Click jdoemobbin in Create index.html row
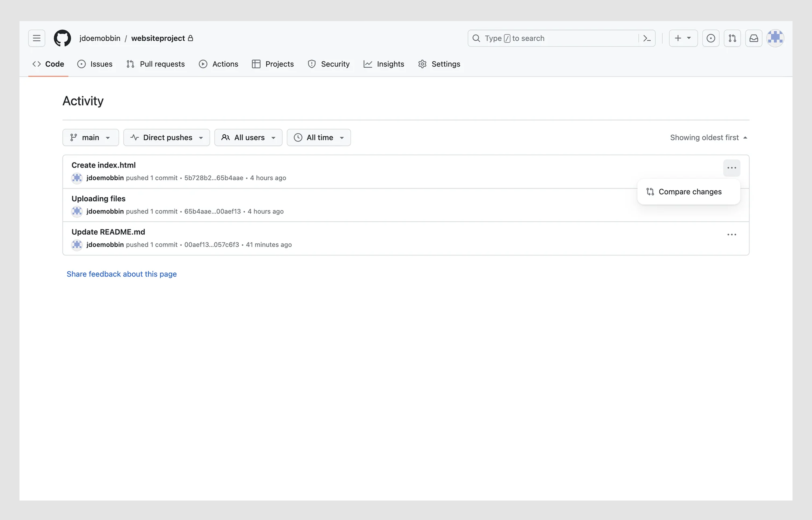 pos(105,178)
